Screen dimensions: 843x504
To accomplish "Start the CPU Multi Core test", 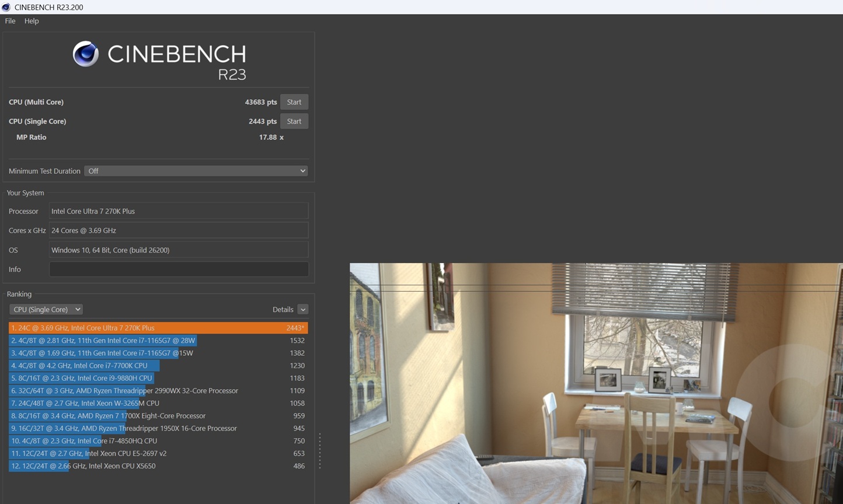I will pyautogui.click(x=294, y=102).
